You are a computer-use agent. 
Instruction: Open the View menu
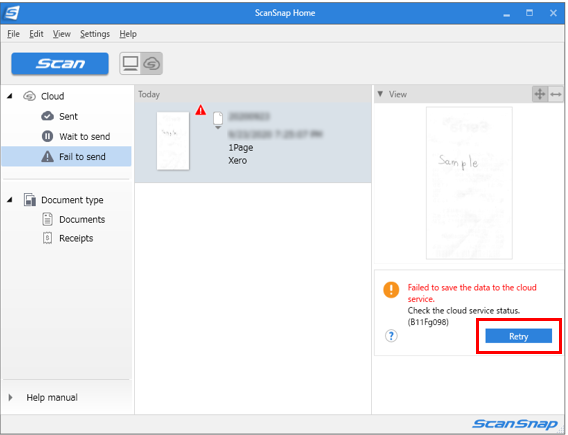[62, 34]
